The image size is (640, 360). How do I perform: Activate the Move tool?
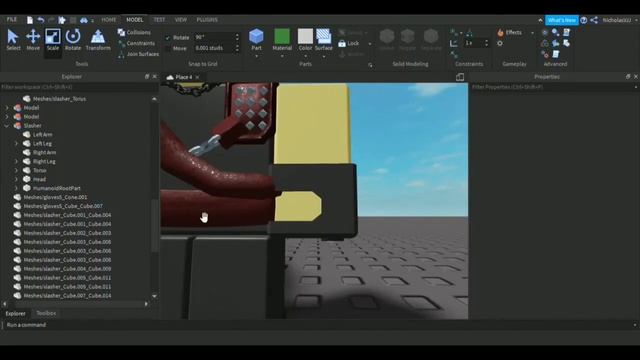33,40
